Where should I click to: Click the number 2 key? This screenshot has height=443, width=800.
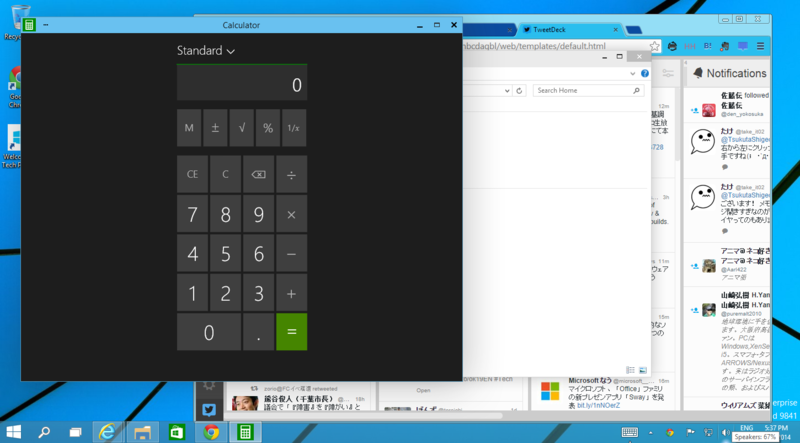click(x=226, y=292)
